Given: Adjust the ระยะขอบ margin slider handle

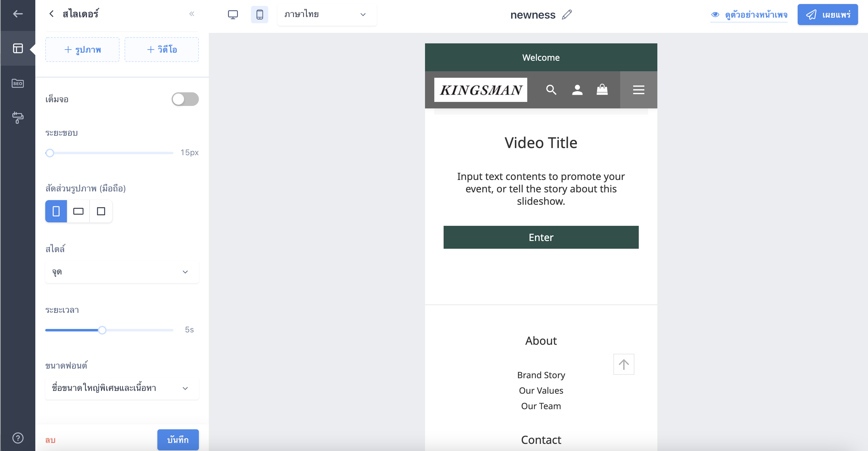Looking at the screenshot, I should [x=50, y=153].
